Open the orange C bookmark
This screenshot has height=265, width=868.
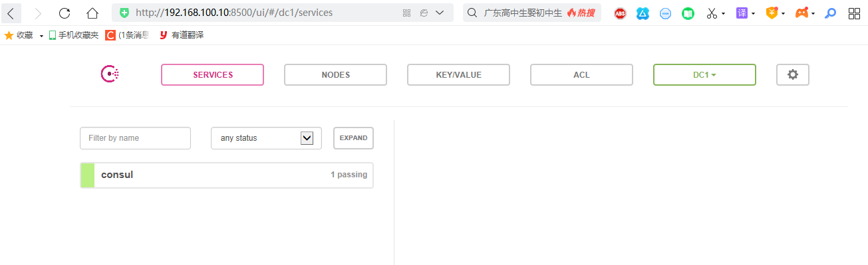(x=127, y=35)
